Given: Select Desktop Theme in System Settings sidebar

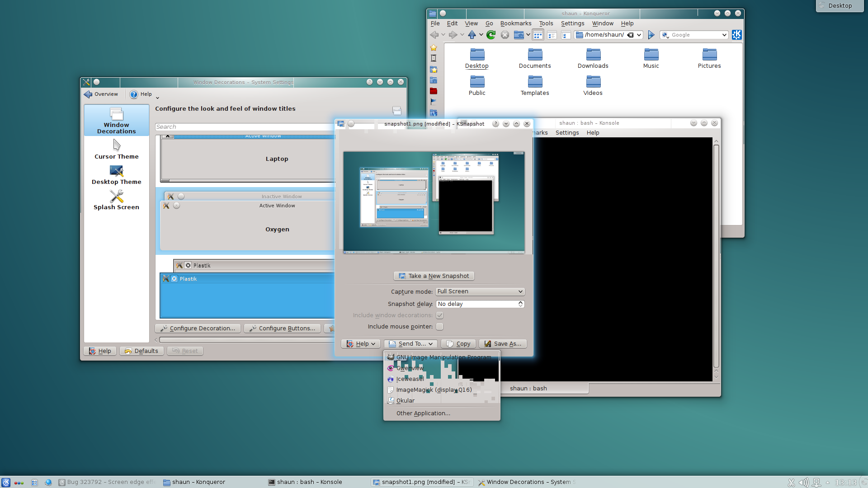Looking at the screenshot, I should coord(117,175).
